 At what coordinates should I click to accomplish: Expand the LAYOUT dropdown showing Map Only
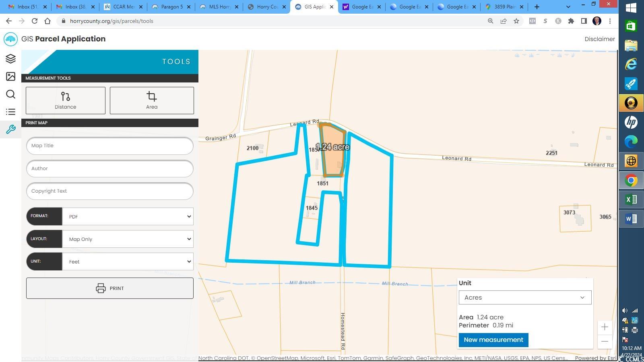pos(128,239)
